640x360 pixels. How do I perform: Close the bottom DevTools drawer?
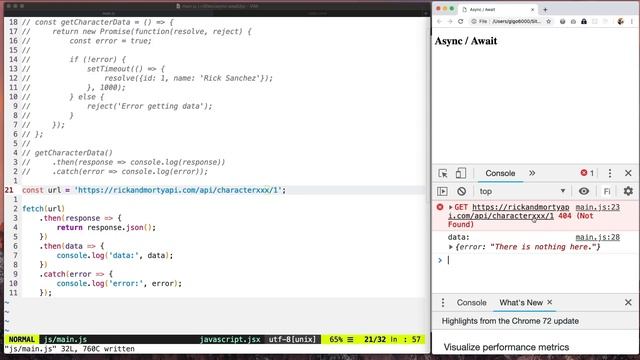coord(628,302)
